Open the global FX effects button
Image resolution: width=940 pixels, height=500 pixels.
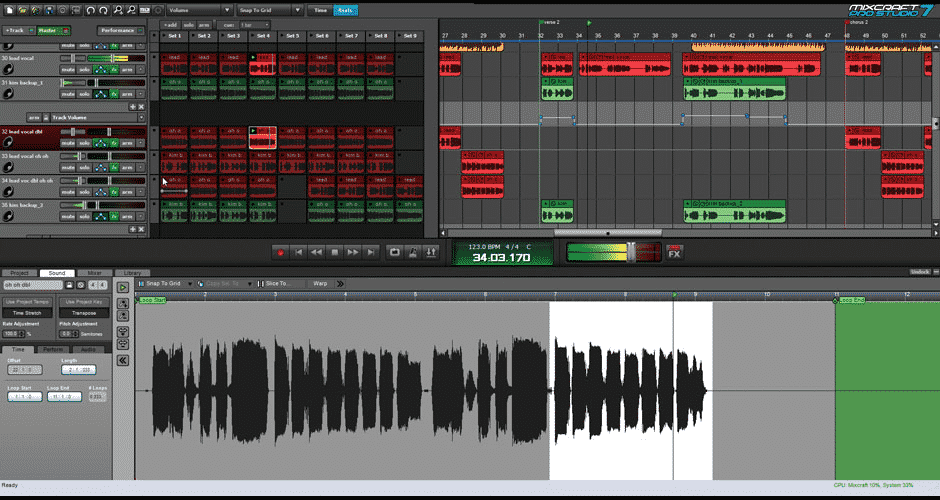point(674,252)
